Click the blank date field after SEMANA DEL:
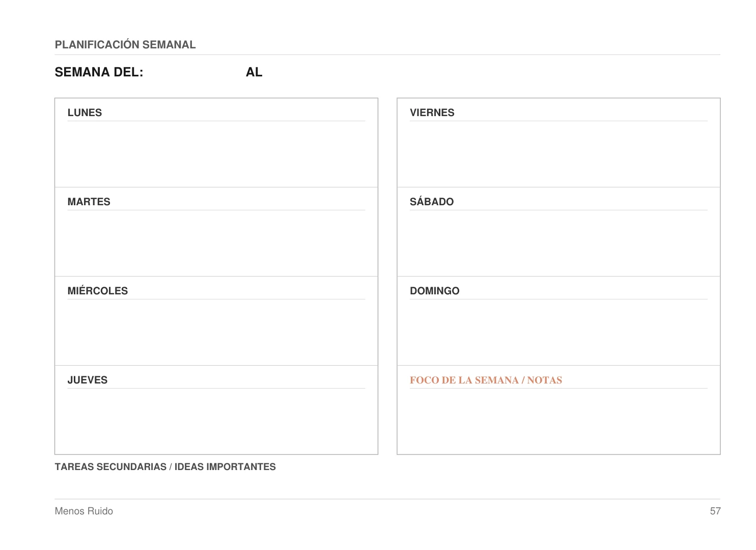 pyautogui.click(x=194, y=72)
